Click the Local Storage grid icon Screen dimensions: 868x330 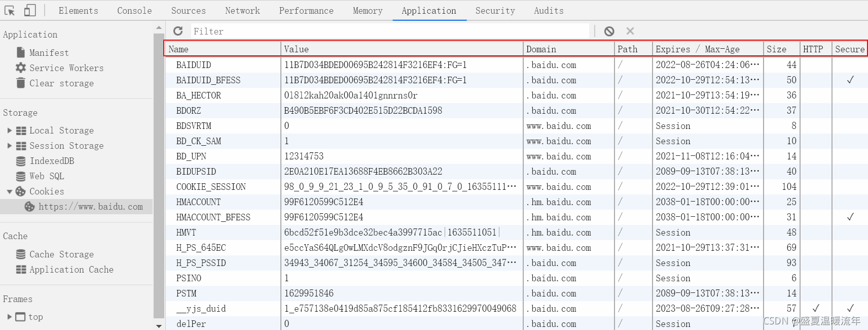(21, 130)
